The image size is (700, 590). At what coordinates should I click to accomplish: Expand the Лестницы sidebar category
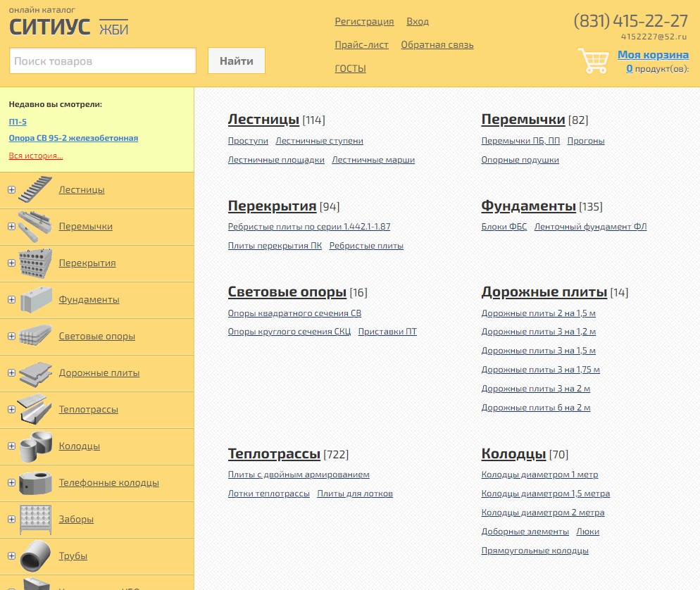point(11,189)
